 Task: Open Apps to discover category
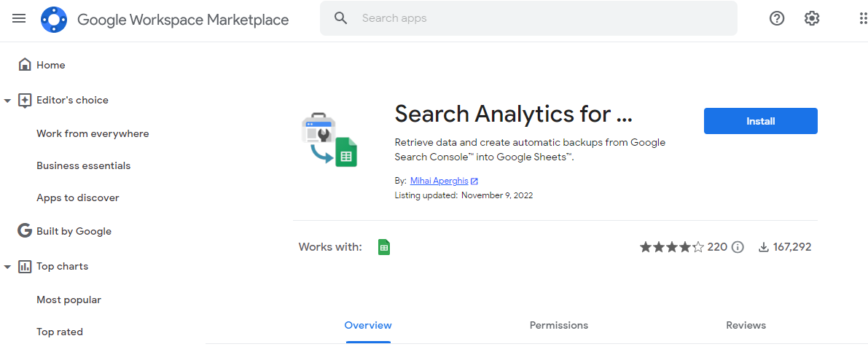click(x=77, y=198)
